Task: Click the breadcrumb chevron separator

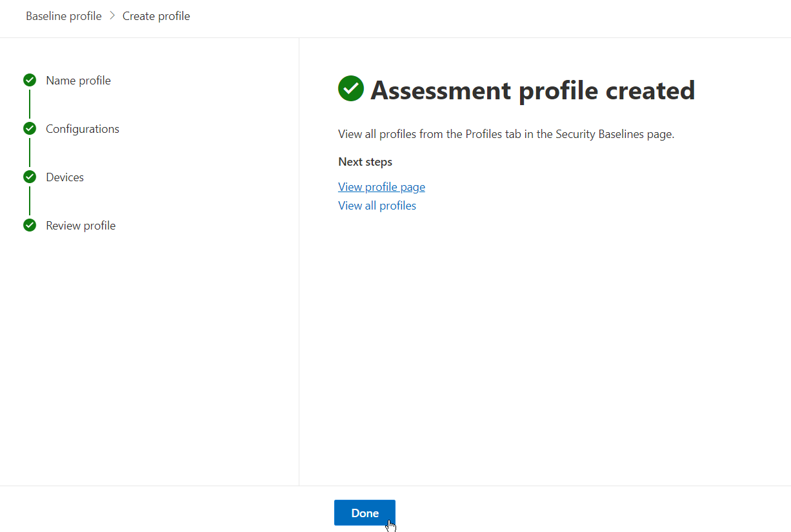Action: click(112, 15)
